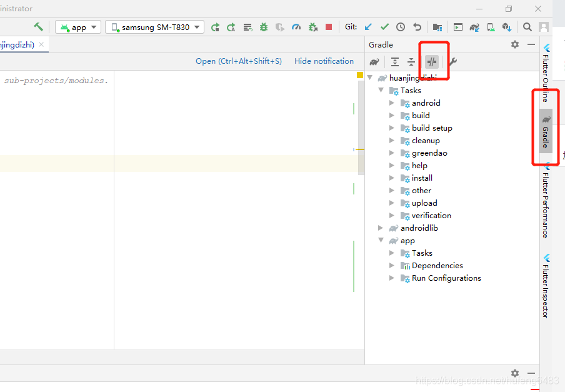Expand the upload task group
The height and width of the screenshot is (392, 565).
392,203
